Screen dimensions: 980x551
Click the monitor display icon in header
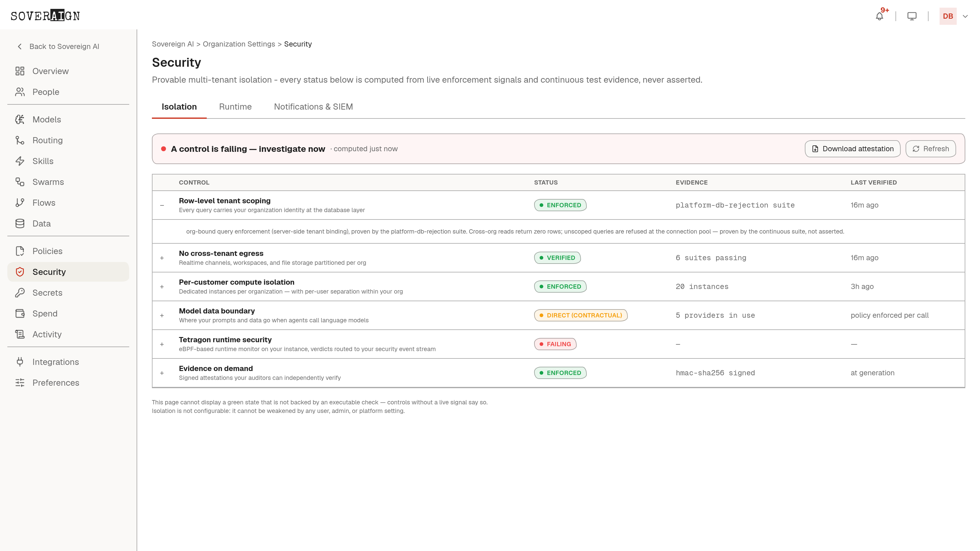click(912, 16)
